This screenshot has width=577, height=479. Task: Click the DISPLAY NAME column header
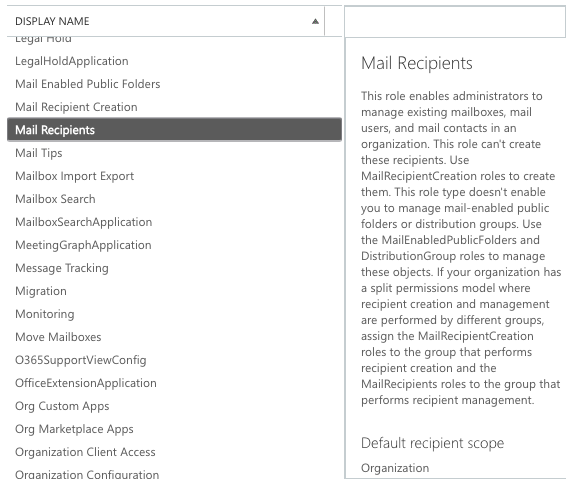point(166,21)
